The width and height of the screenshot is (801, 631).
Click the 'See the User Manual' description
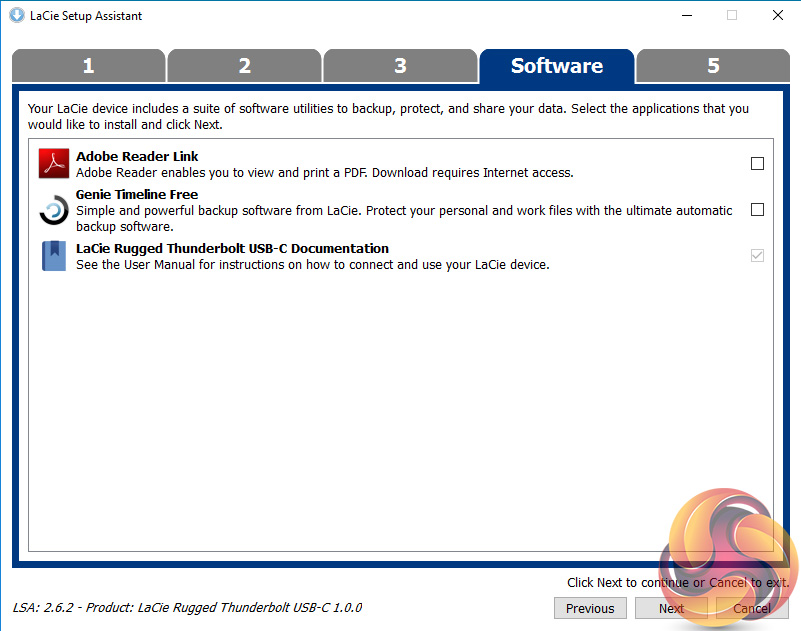coord(313,265)
